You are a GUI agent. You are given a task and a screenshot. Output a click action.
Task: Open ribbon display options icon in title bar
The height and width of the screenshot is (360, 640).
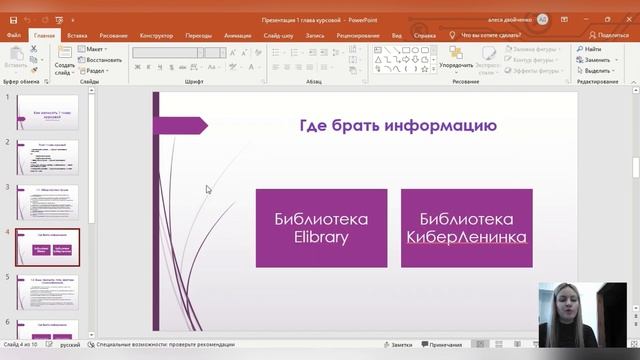564,20
